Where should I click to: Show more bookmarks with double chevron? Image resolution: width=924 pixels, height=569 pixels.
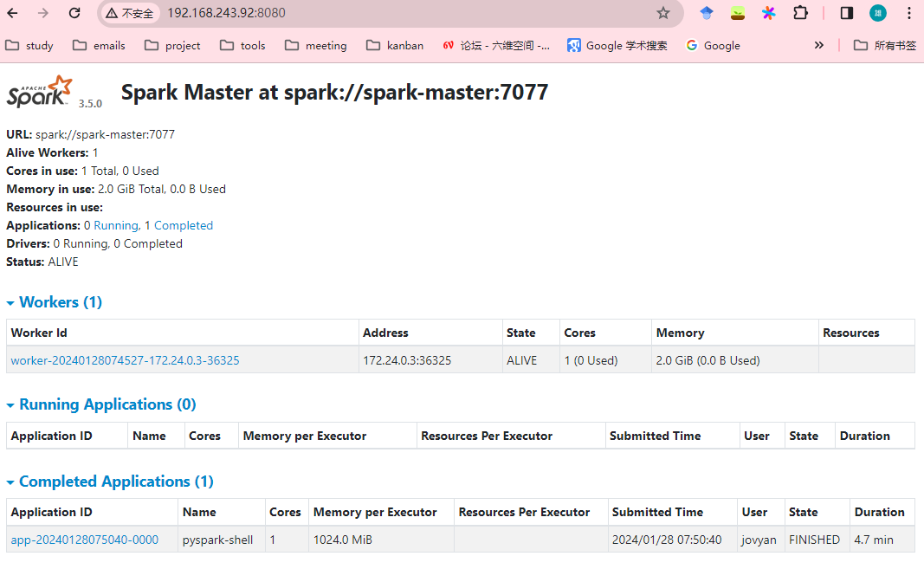(818, 45)
